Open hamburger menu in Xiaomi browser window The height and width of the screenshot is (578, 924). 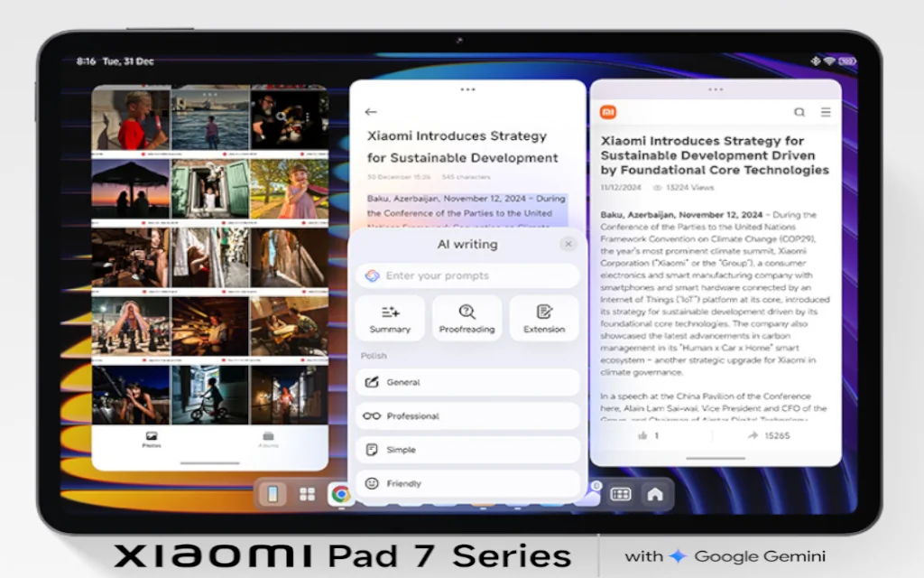tap(826, 111)
